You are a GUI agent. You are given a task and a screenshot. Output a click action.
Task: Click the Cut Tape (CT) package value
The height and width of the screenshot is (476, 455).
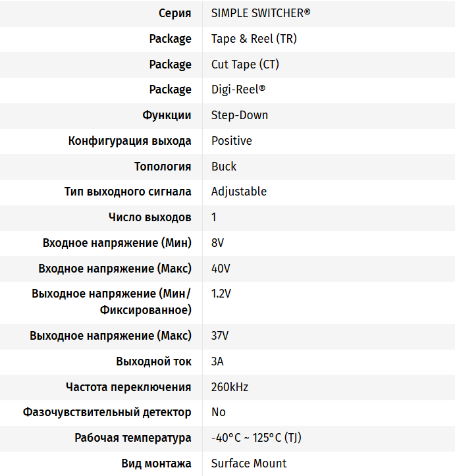(x=245, y=65)
